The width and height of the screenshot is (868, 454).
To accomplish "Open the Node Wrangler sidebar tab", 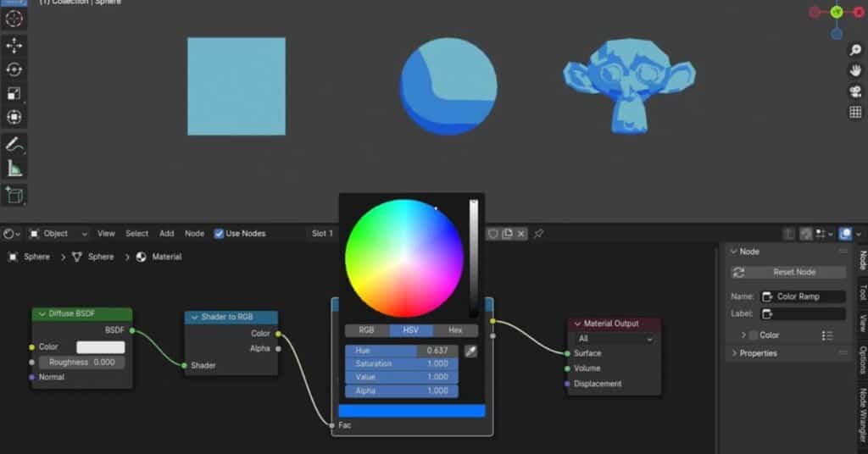I will click(862, 415).
